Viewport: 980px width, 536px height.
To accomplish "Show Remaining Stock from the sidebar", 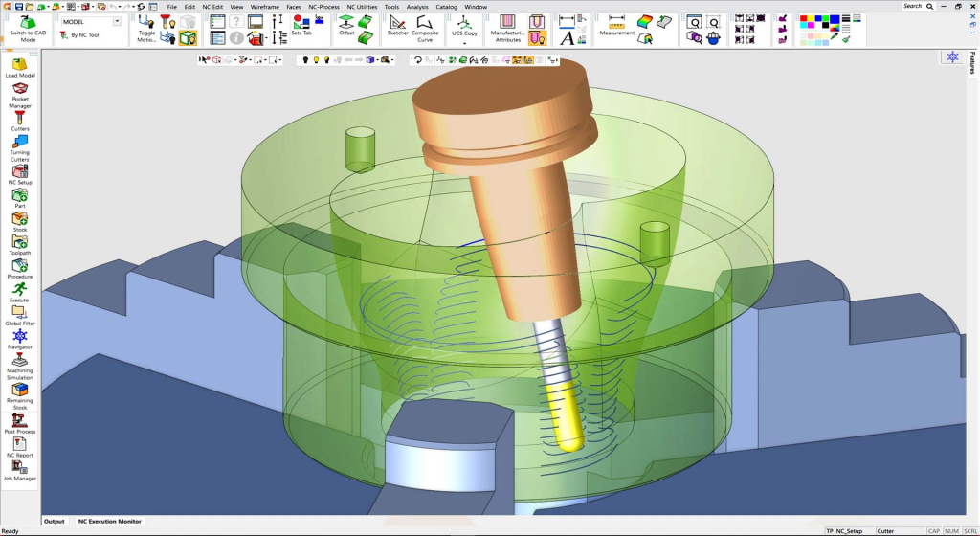I will tap(19, 391).
